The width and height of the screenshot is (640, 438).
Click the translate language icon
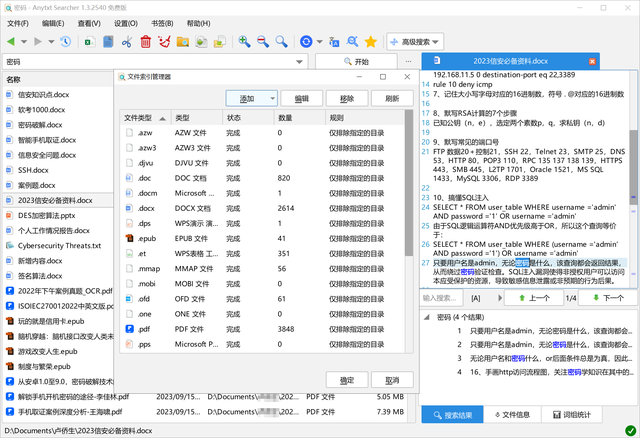click(334, 41)
